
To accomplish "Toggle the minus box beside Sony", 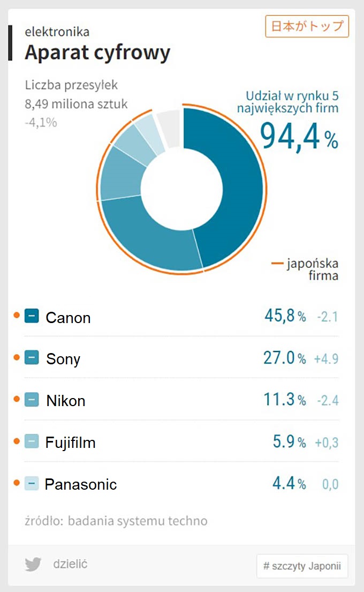I will pyautogui.click(x=32, y=357).
